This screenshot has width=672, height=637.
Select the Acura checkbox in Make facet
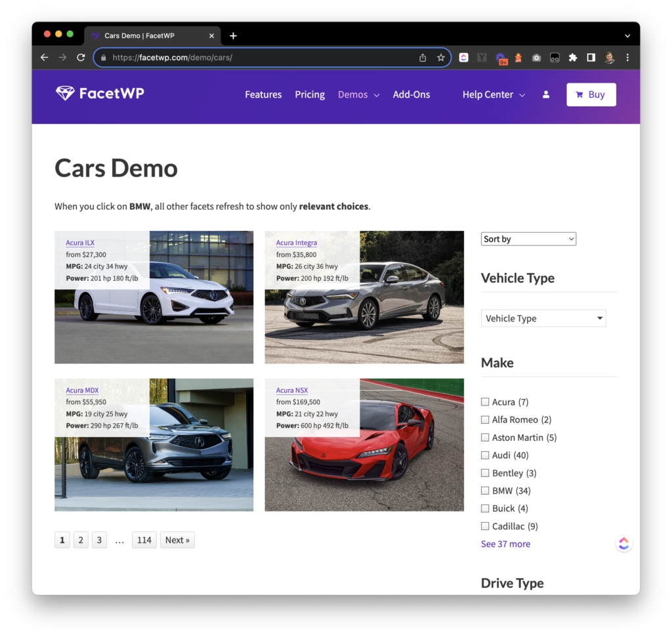pyautogui.click(x=484, y=401)
